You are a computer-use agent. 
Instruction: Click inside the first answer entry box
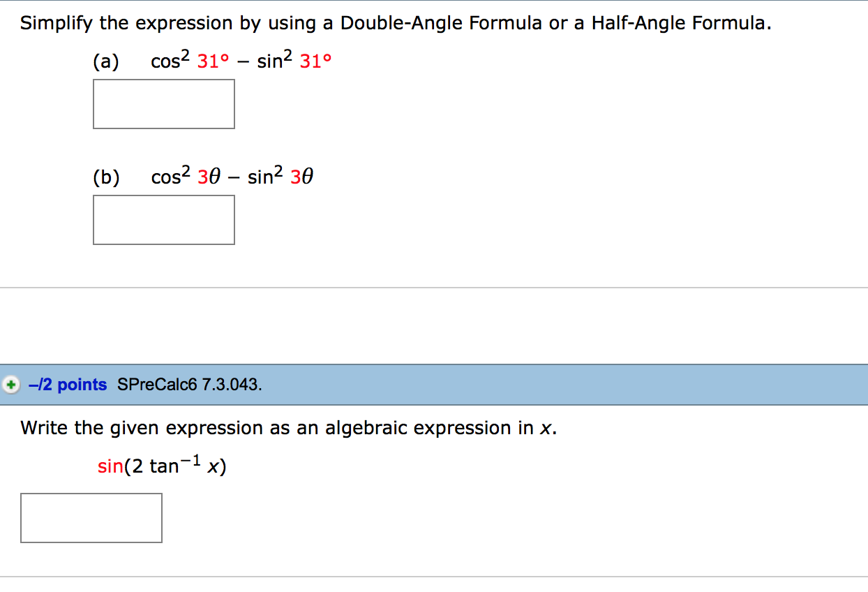[163, 104]
